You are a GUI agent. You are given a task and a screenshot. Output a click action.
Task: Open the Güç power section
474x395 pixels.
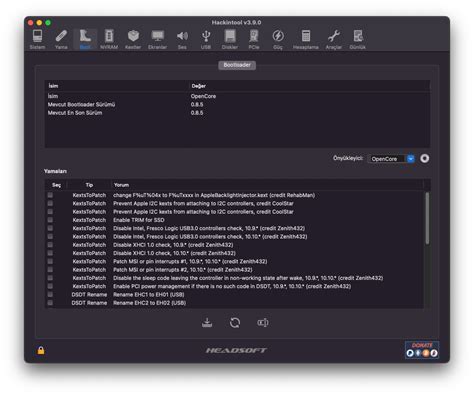(278, 39)
